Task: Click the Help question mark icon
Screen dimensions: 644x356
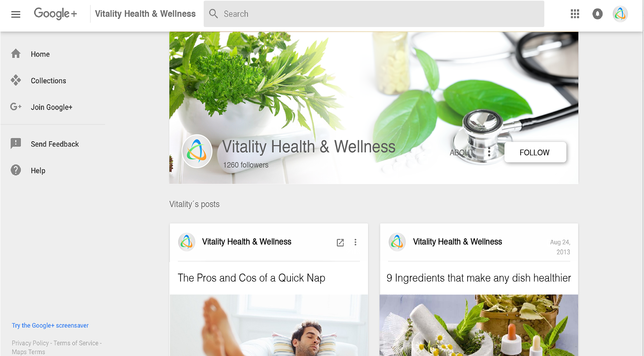Action: pyautogui.click(x=16, y=170)
